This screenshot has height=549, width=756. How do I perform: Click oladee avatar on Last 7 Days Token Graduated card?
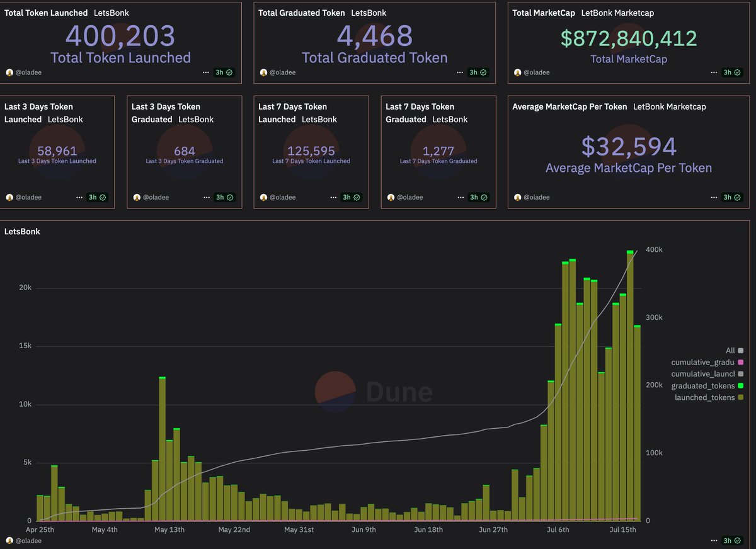(391, 197)
